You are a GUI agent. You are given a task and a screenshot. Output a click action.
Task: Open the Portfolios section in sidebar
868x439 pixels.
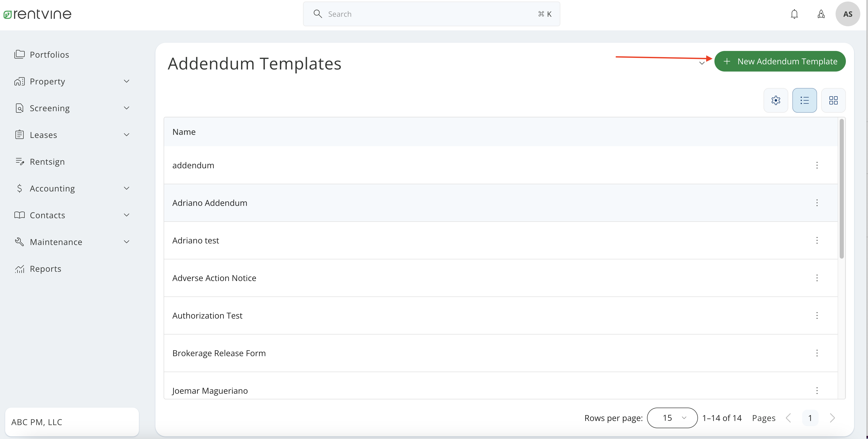[50, 54]
